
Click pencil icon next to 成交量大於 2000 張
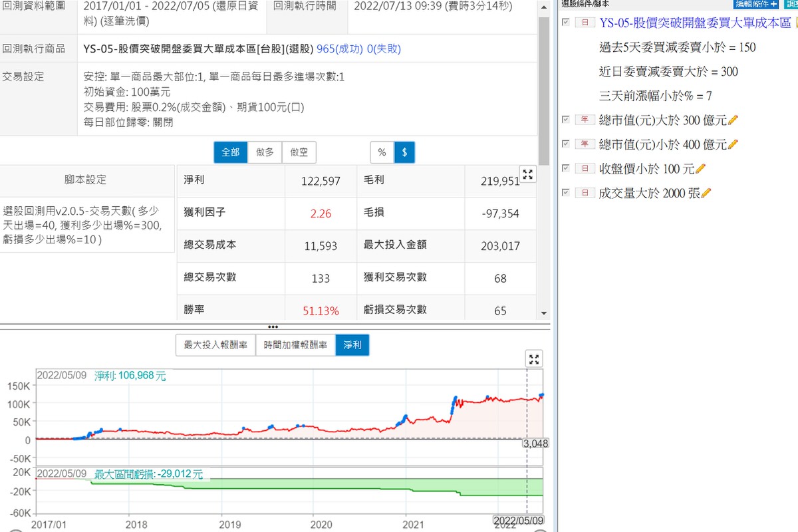706,193
